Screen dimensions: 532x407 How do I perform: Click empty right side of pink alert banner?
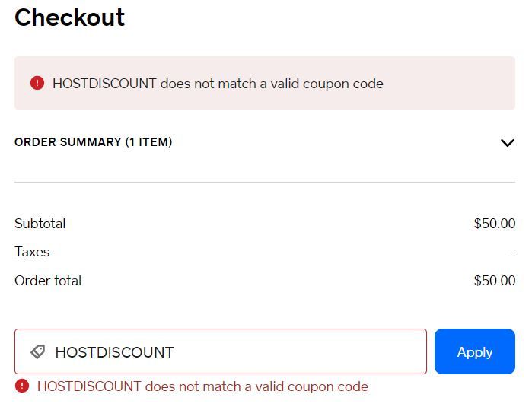pyautogui.click(x=457, y=83)
